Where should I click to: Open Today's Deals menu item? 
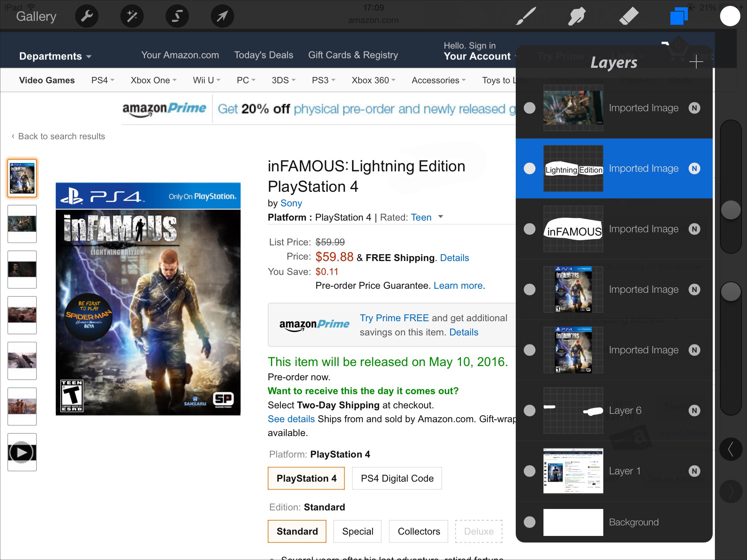coord(264,55)
